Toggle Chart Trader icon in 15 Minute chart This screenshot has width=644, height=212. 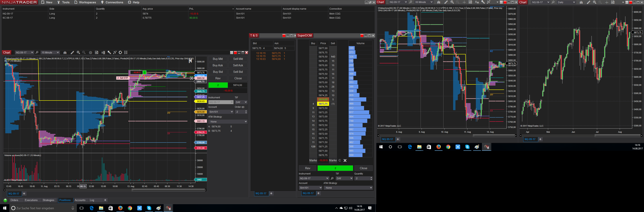[103, 53]
